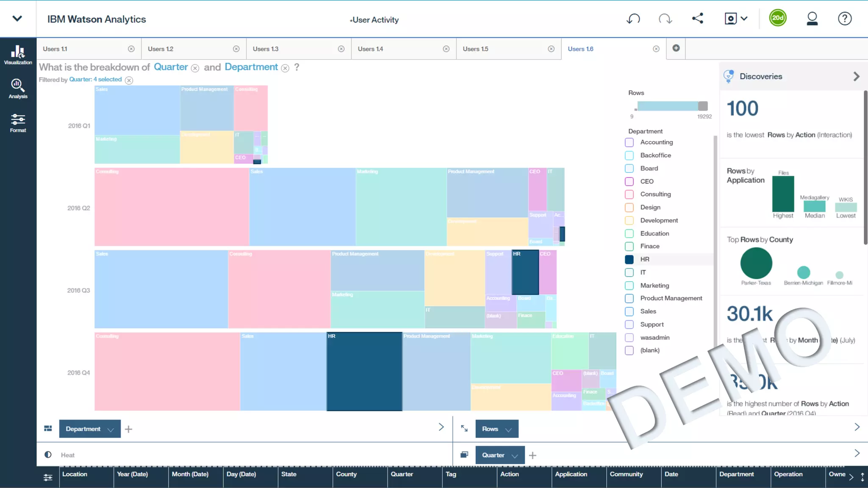Enable the Consulting department checkbox
Viewport: 868px width, 488px height.
pyautogui.click(x=629, y=194)
